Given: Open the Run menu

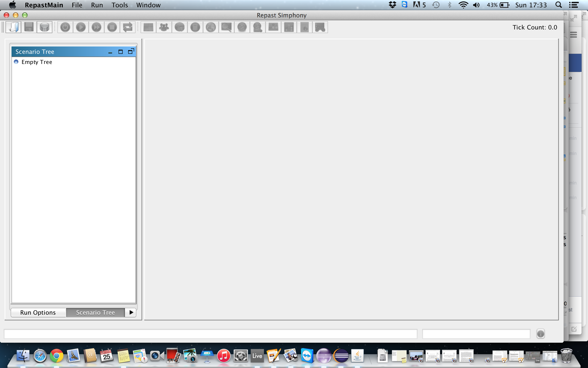Looking at the screenshot, I should click(x=97, y=5).
